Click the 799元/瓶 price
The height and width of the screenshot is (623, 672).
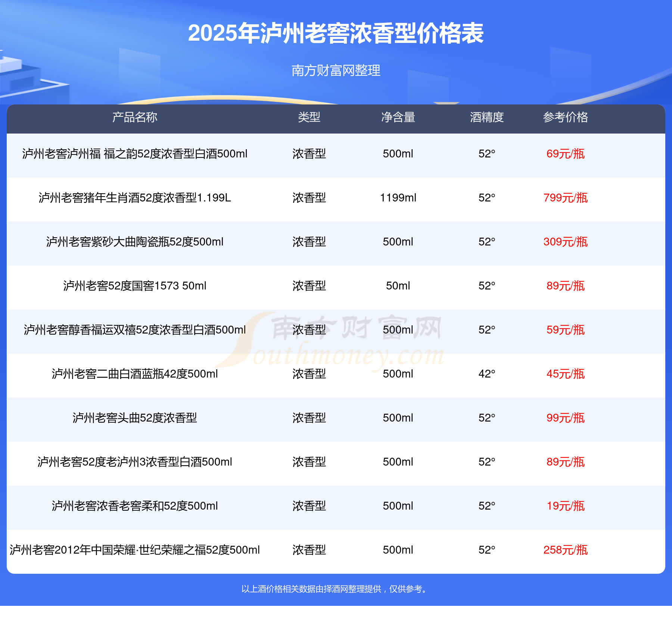[566, 198]
